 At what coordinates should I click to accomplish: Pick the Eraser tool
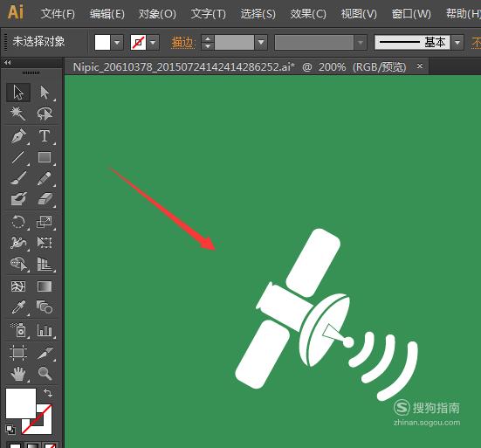[45, 199]
